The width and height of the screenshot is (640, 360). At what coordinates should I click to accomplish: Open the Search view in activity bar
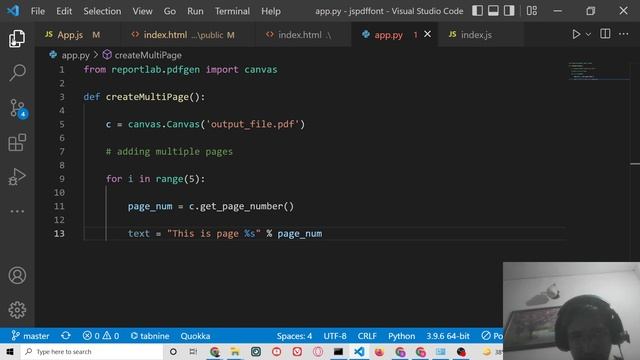click(x=17, y=73)
